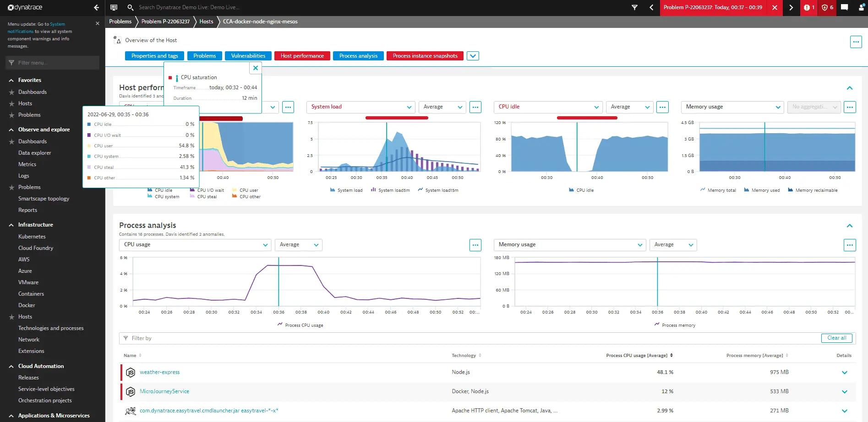The width and height of the screenshot is (868, 422).
Task: Toggle favorite star for Hosts under Infrastructure
Action: pos(11,317)
